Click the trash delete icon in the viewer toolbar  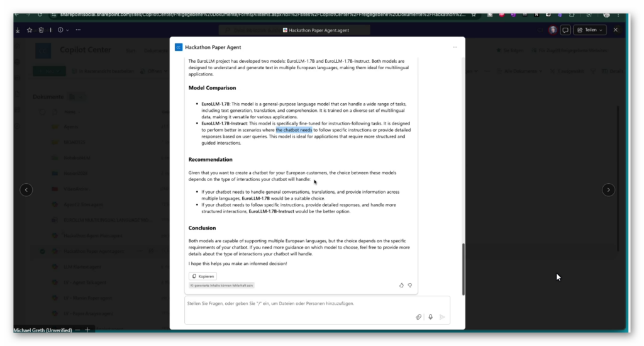coord(41,30)
